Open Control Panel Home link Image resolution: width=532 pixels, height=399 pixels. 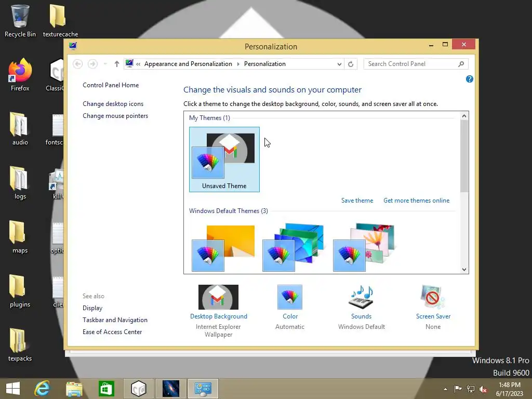click(111, 85)
